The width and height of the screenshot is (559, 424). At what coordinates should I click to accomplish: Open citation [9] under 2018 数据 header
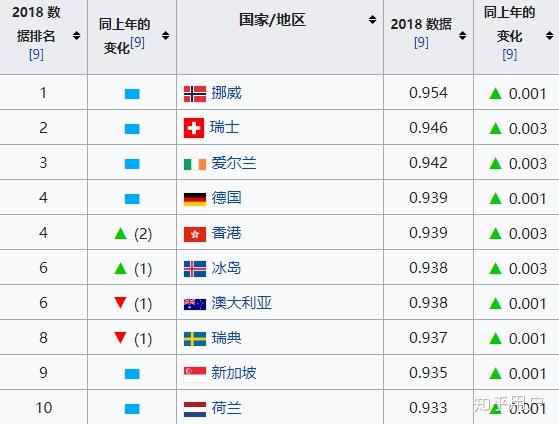pyautogui.click(x=421, y=43)
